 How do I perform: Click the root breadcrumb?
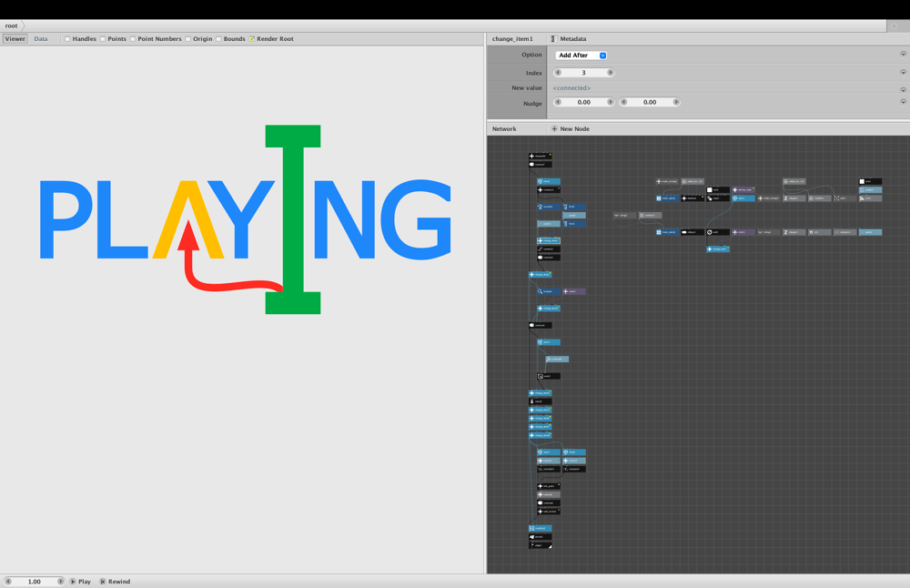tap(12, 25)
